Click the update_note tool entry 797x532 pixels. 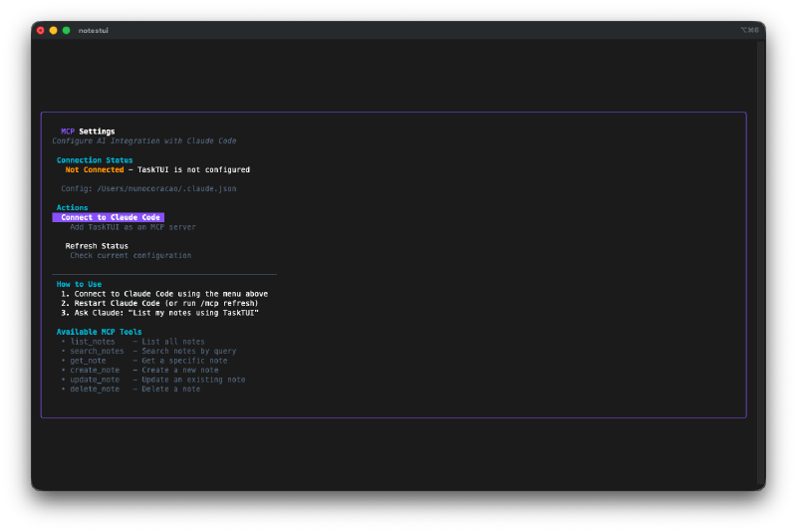point(95,380)
